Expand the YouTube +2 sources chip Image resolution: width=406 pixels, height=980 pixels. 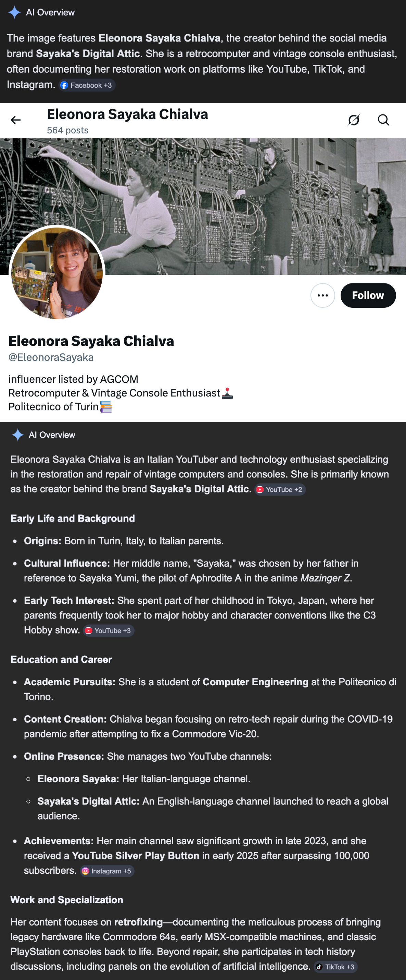[x=280, y=490]
